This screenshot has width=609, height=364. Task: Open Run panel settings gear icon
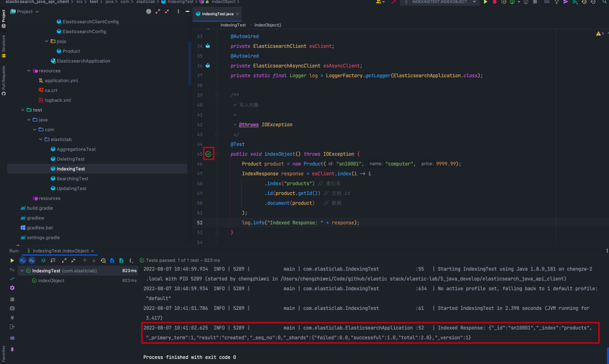[12, 288]
